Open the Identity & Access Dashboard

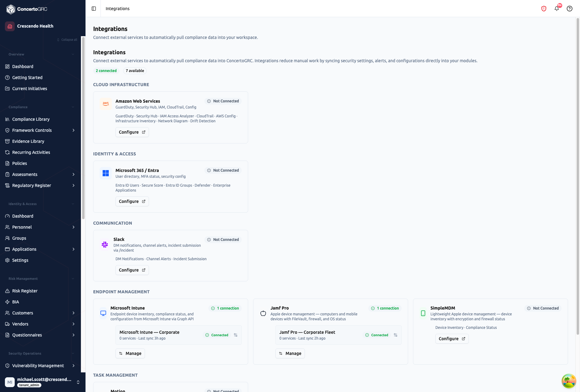tap(40, 216)
